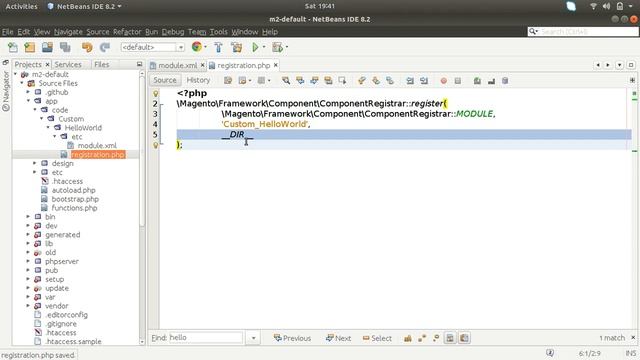The width and height of the screenshot is (640, 360).
Task: Open the find history dropdown
Action: click(x=253, y=338)
